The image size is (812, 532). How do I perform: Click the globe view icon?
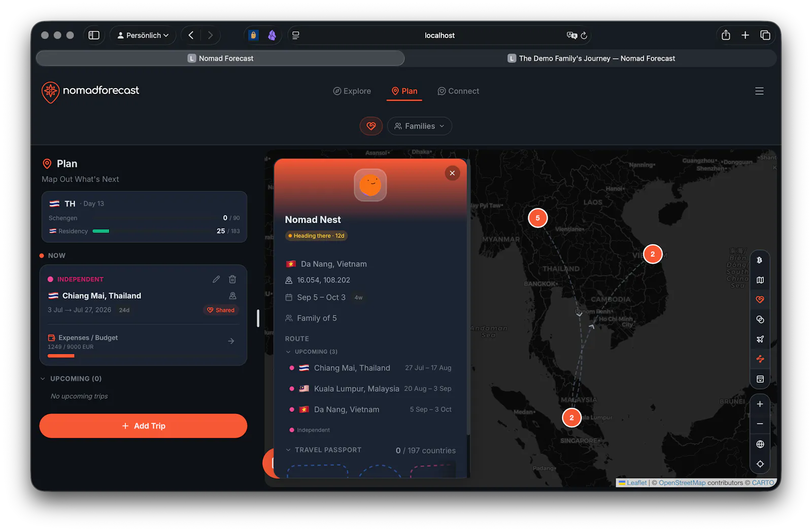760,444
